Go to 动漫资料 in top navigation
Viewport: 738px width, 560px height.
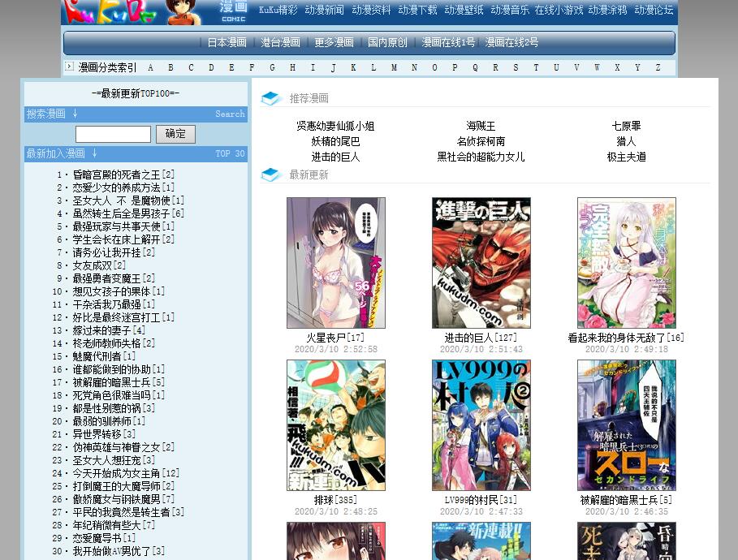pos(371,10)
